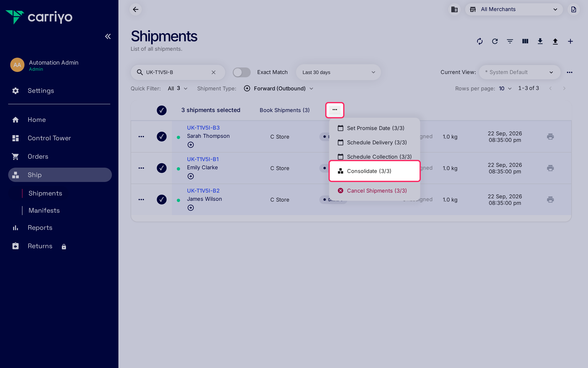Open the System Default view dropdown
588x368 pixels.
519,72
